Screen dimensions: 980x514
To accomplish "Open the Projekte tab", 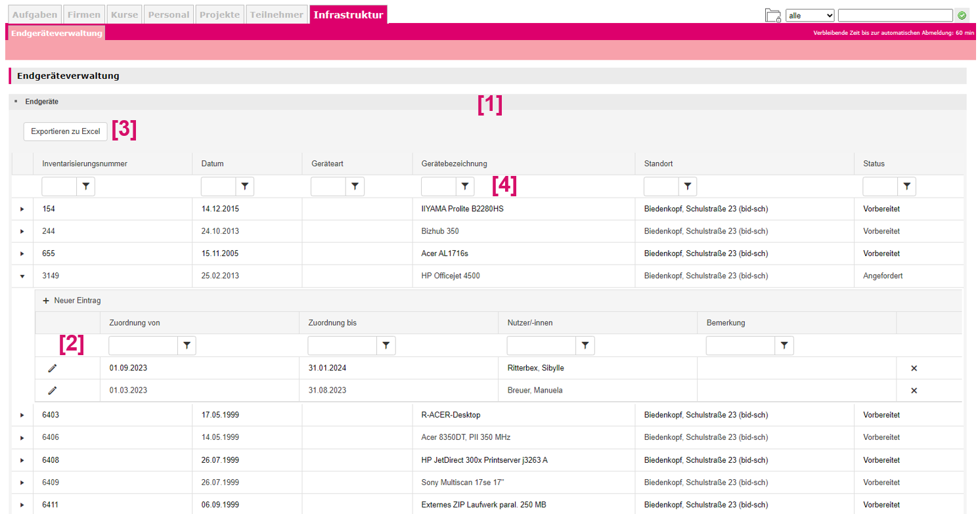I will tap(219, 14).
